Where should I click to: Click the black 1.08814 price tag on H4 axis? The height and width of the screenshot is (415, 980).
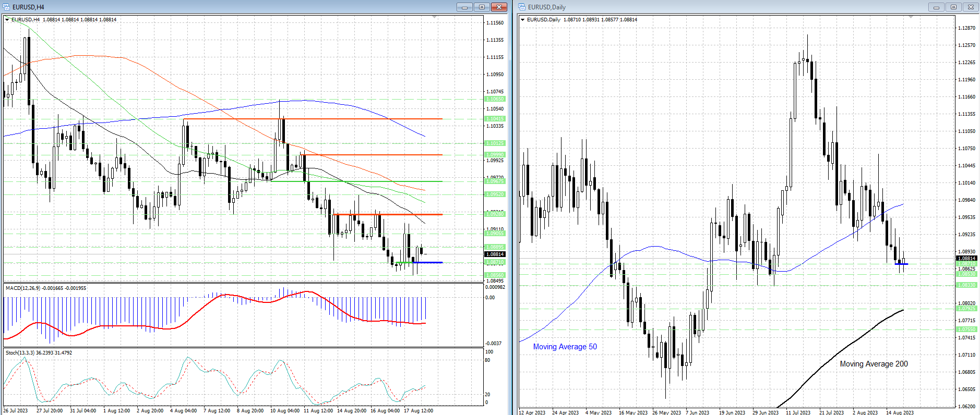(x=495, y=254)
